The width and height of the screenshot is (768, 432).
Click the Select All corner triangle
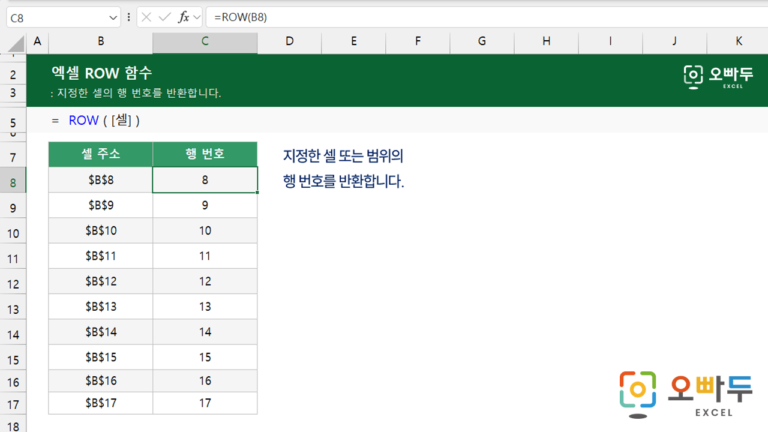point(15,44)
